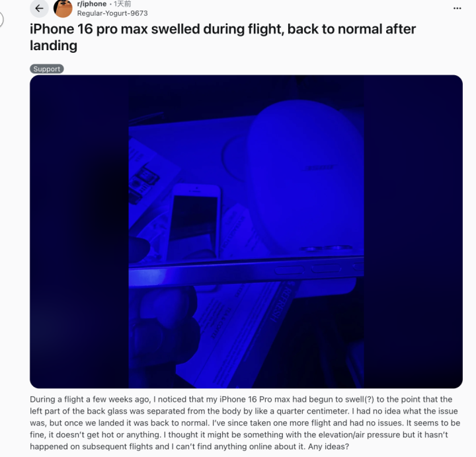Viewport: 476px width, 457px height.
Task: Filter posts by the Support flair
Action: (47, 69)
